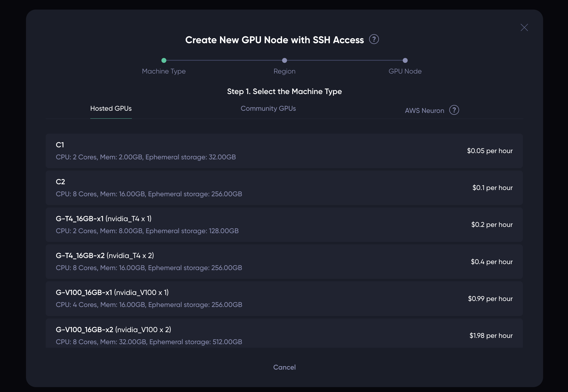Image resolution: width=568 pixels, height=392 pixels.
Task: Click the Machine Type step dot
Action: 164,60
